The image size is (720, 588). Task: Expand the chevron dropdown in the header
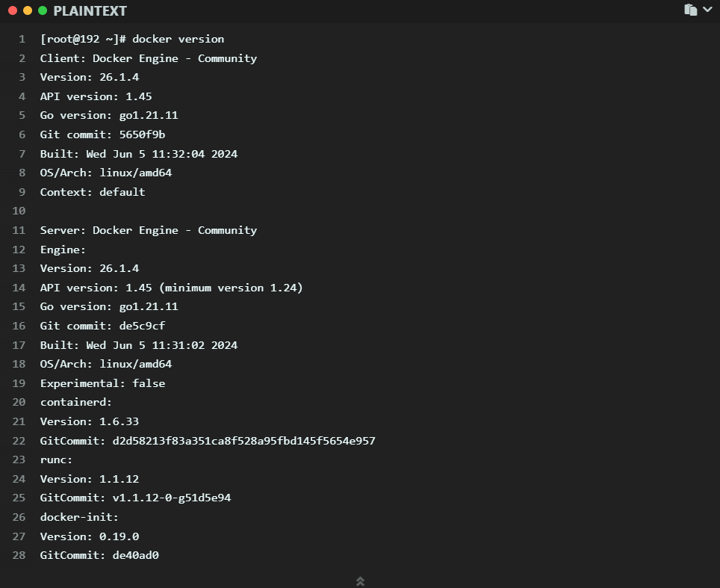coord(707,9)
